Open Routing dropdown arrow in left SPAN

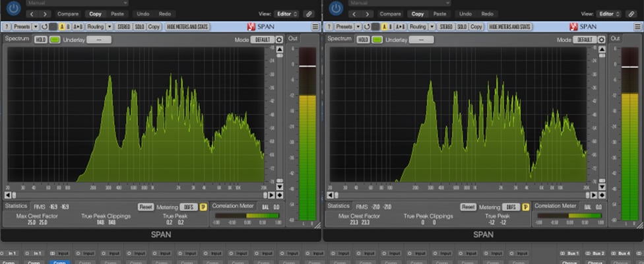110,26
